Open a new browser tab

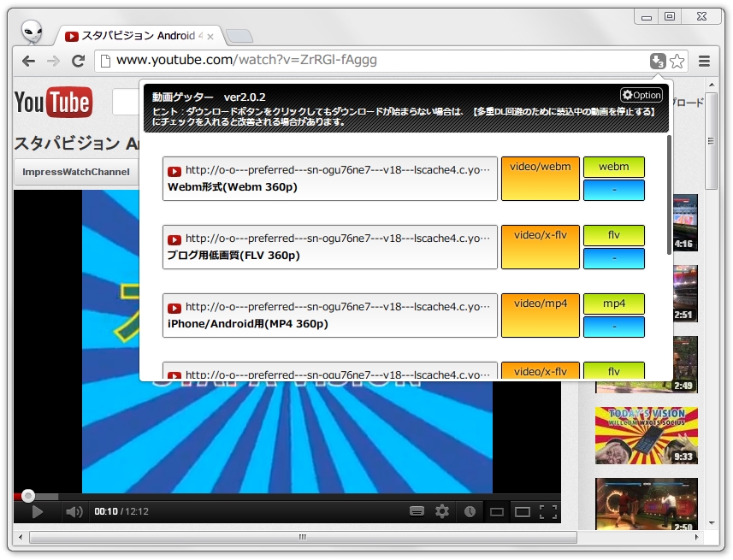click(239, 36)
